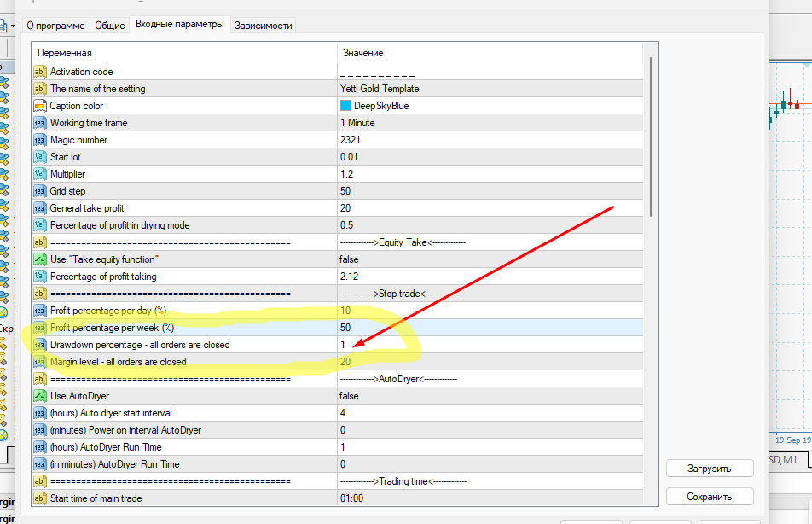812x524 pixels.
Task: Click the (hours) AutoDryer Run Time icon
Action: pyautogui.click(x=39, y=447)
